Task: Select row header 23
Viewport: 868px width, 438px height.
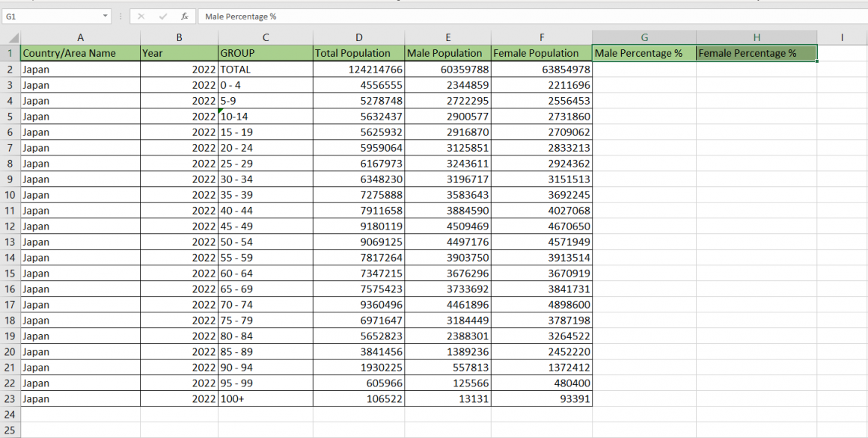Action: point(10,398)
